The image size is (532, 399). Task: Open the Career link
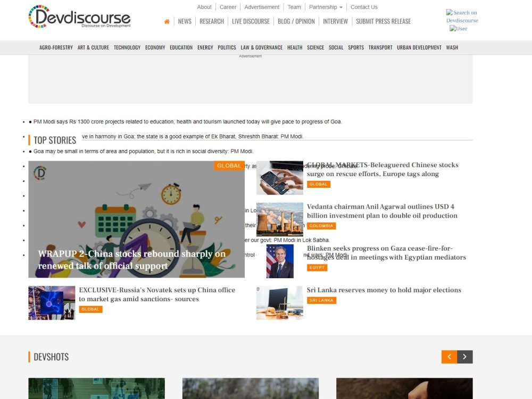[228, 7]
